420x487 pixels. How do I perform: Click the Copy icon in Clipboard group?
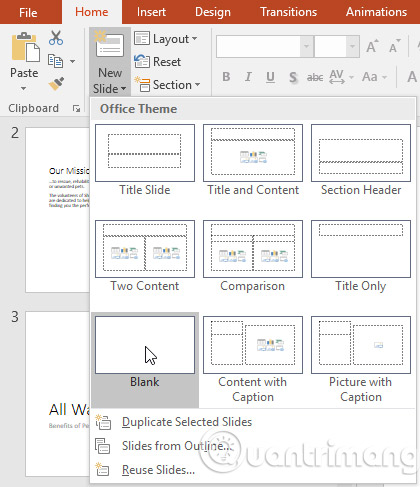click(x=55, y=61)
